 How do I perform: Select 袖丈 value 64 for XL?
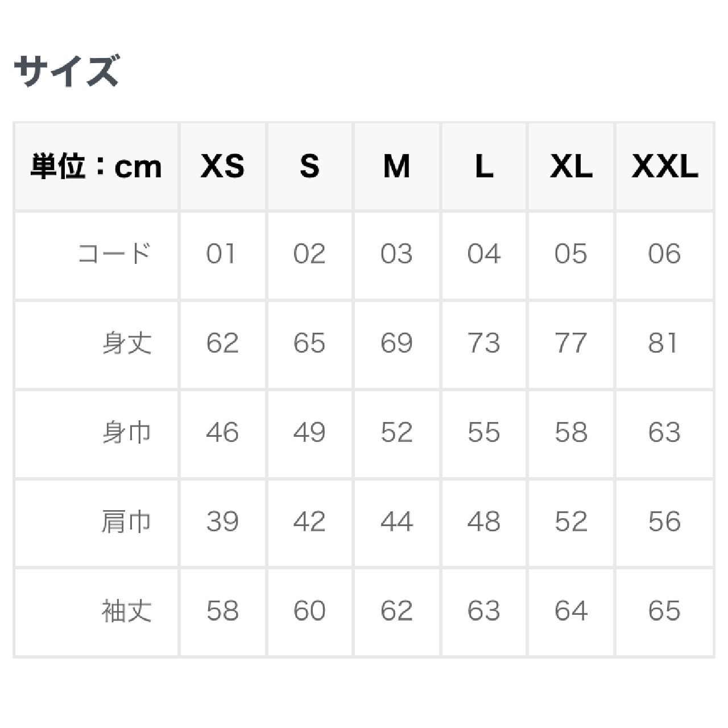[571, 611]
